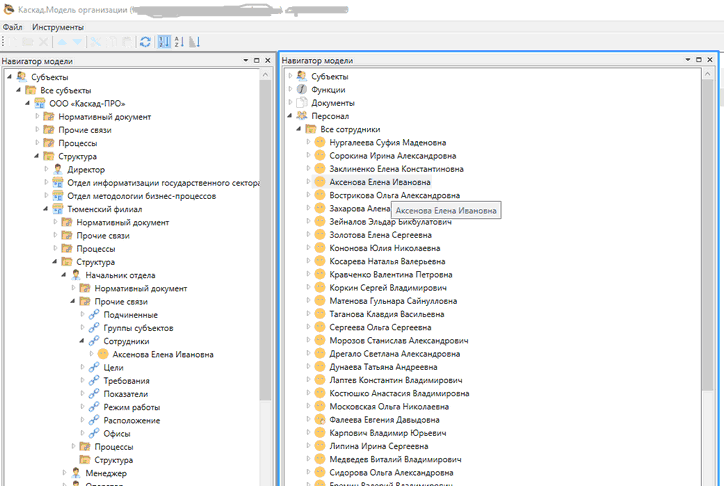Click the Подчиненные link icon
Screen dimensions: 724x486
94,315
